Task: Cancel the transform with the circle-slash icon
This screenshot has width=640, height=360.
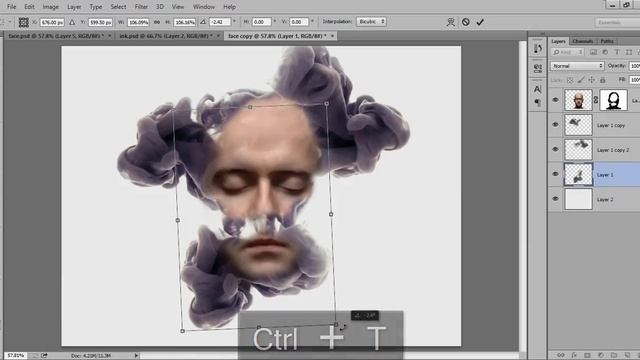Action: 466,22
